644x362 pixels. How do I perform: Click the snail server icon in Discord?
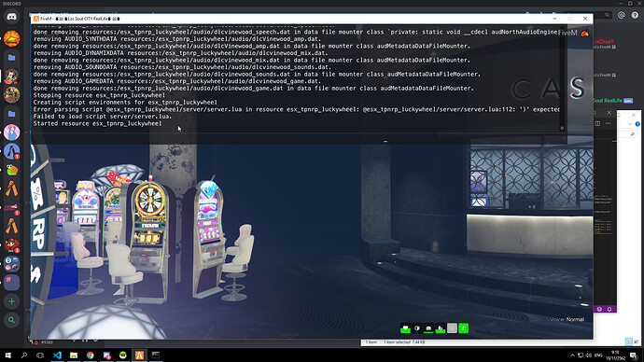(x=11, y=170)
